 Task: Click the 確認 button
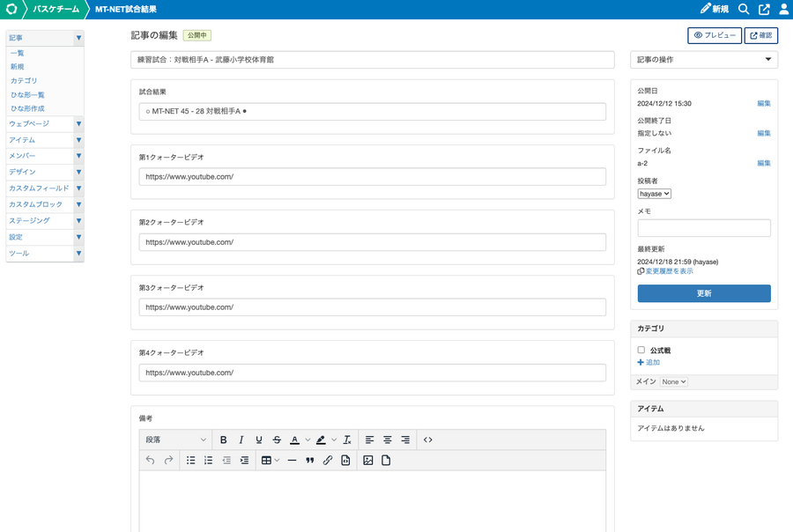[x=761, y=35]
